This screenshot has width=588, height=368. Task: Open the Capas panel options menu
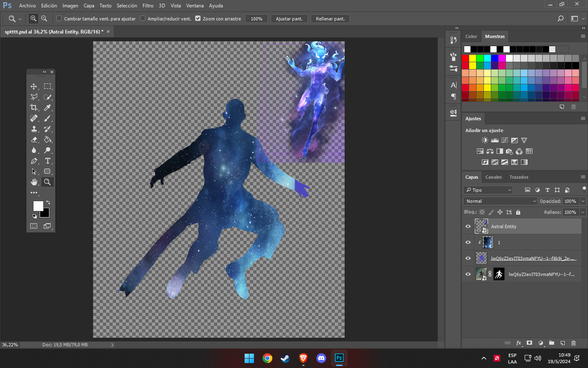(583, 177)
